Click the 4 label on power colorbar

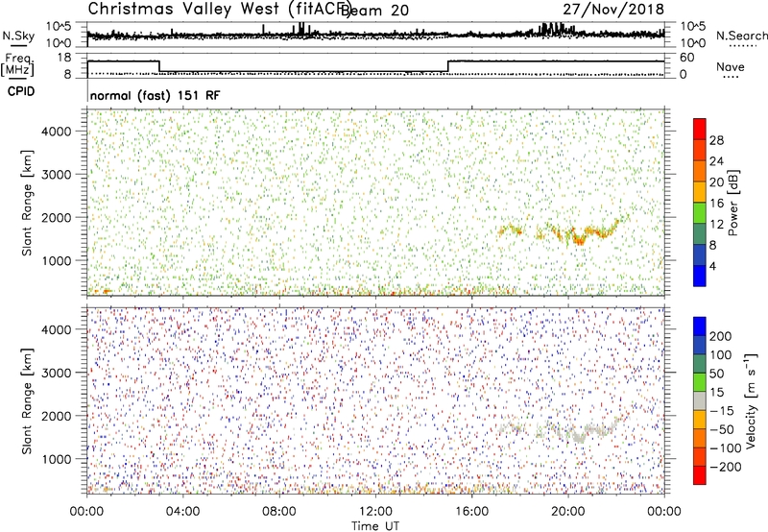[713, 266]
